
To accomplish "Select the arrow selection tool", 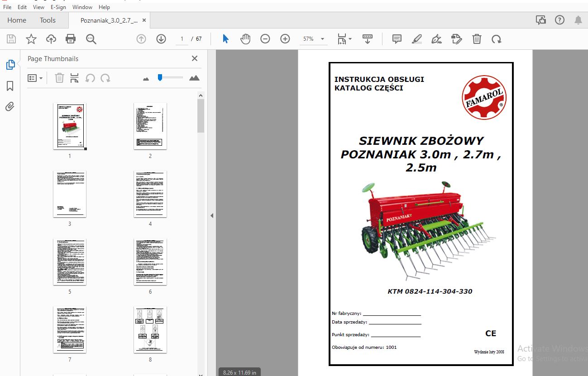I will click(225, 39).
